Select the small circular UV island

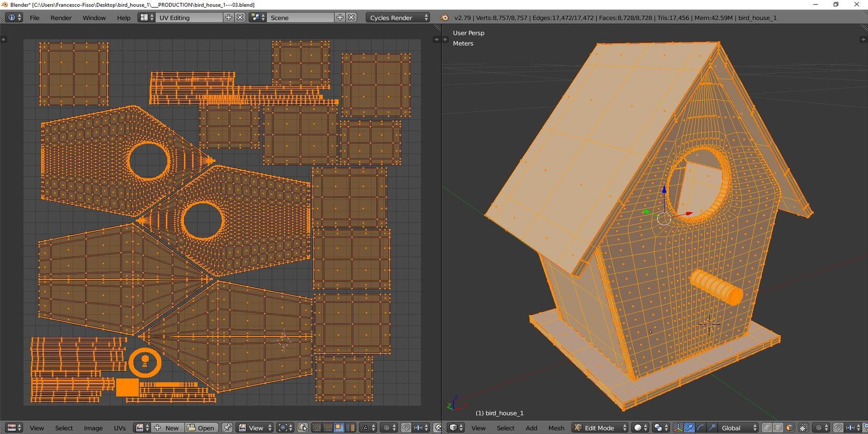click(145, 363)
